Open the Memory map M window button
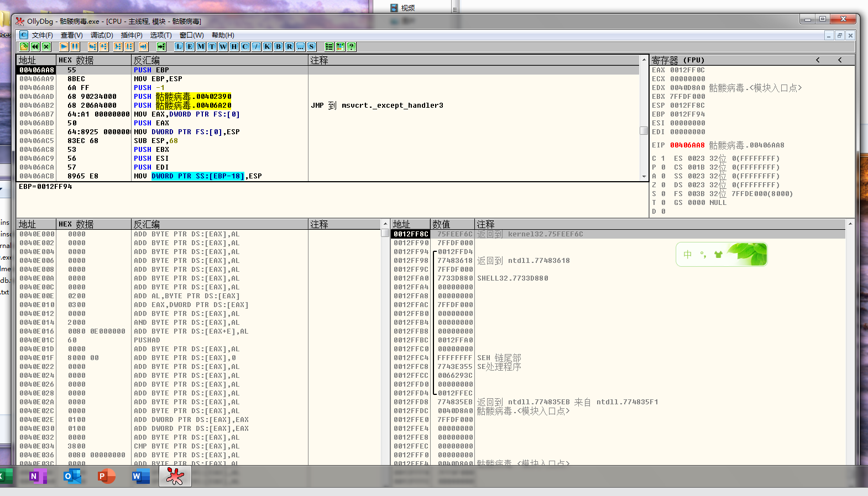This screenshot has width=868, height=496. point(201,47)
